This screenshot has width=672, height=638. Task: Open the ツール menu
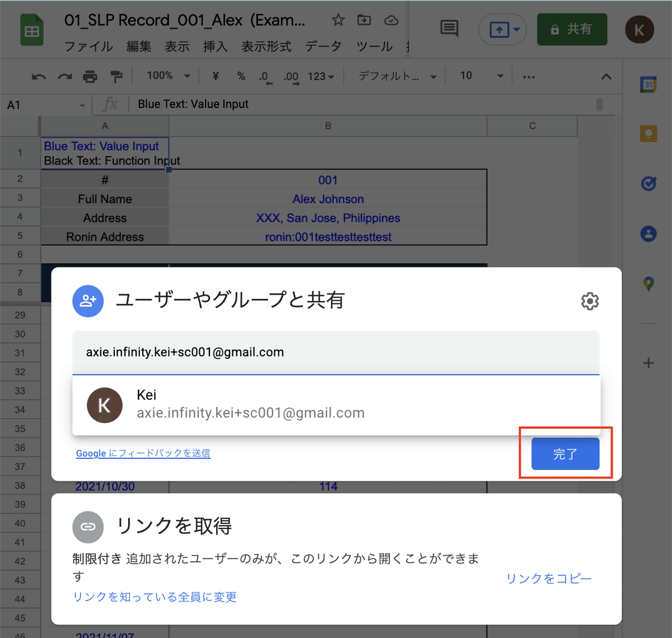click(x=374, y=46)
